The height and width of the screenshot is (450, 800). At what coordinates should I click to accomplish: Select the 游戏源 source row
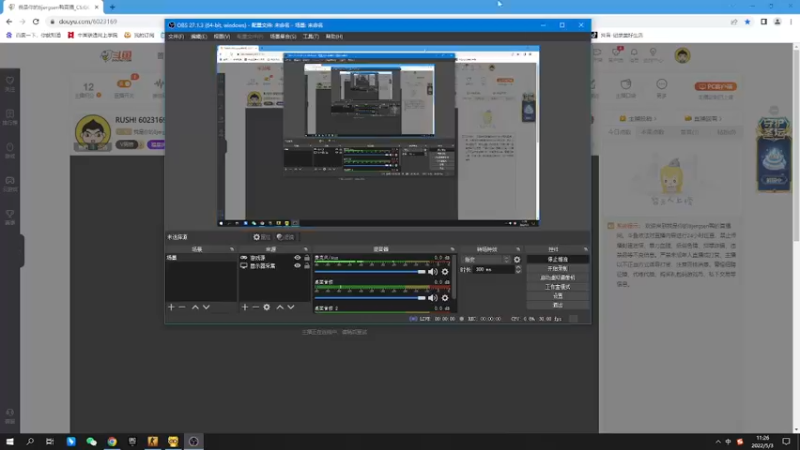(x=275, y=258)
